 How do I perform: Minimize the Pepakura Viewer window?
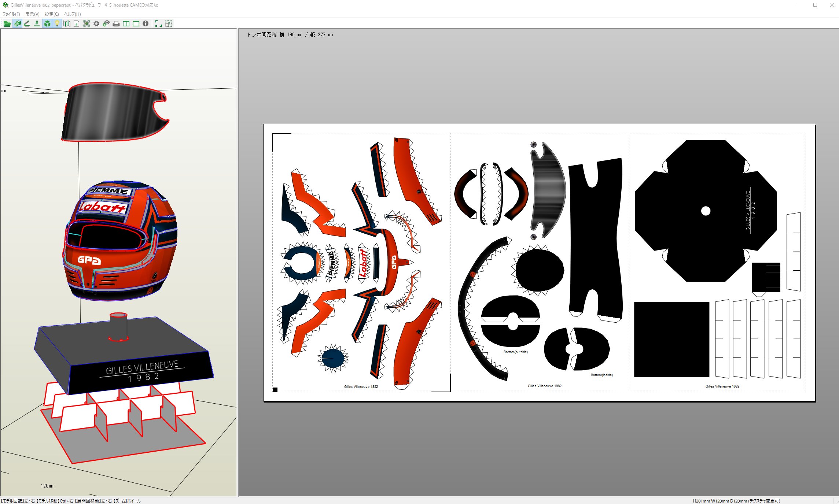point(798,5)
